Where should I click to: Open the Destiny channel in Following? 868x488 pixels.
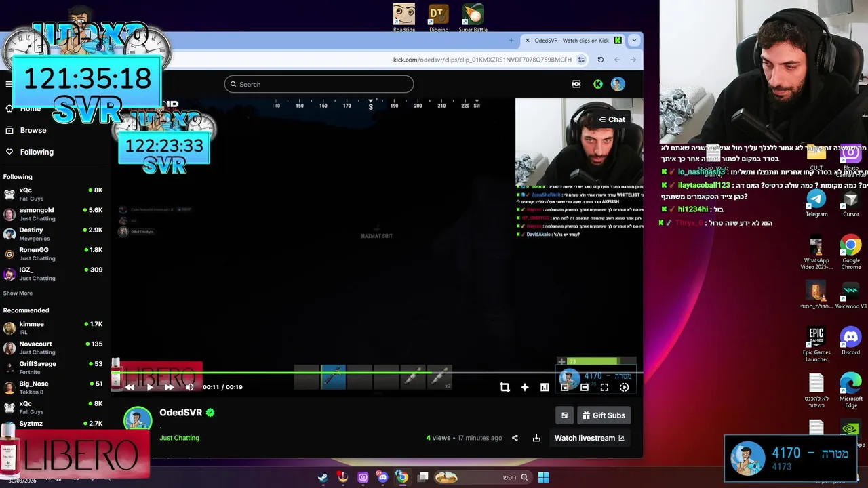(53, 234)
